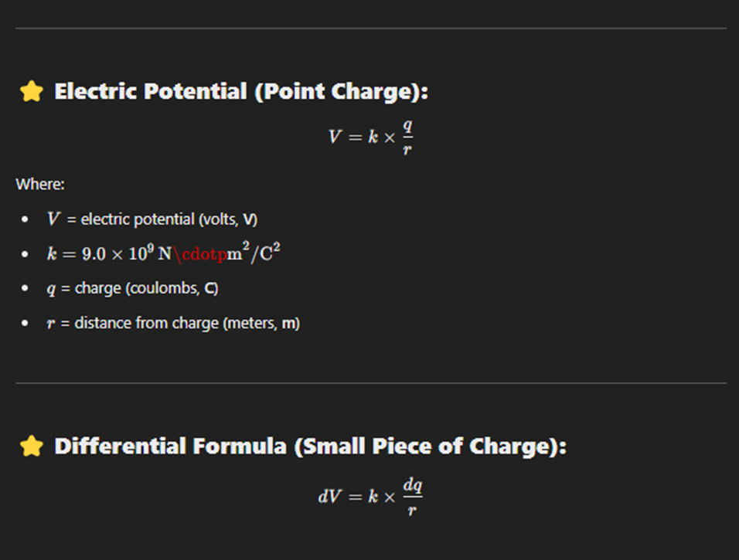Screen dimensions: 739x560
Task: Click the bullet point before the r definition
Action: tap(26, 324)
